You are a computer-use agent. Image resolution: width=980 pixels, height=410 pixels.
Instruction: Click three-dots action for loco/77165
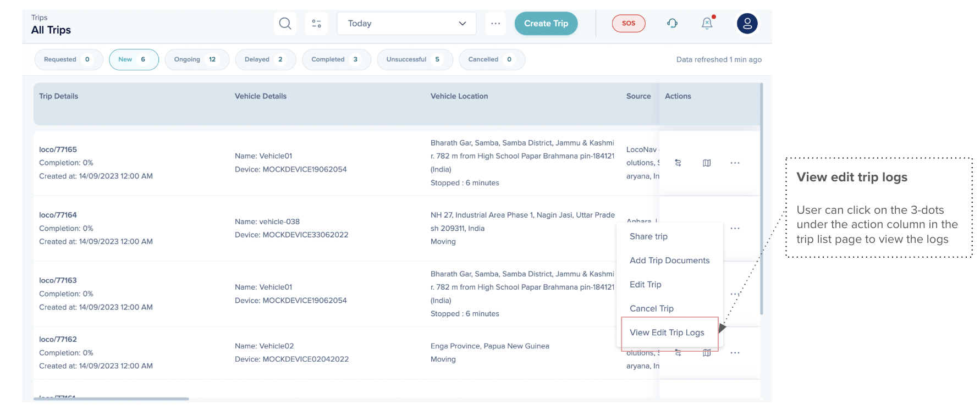click(x=735, y=163)
